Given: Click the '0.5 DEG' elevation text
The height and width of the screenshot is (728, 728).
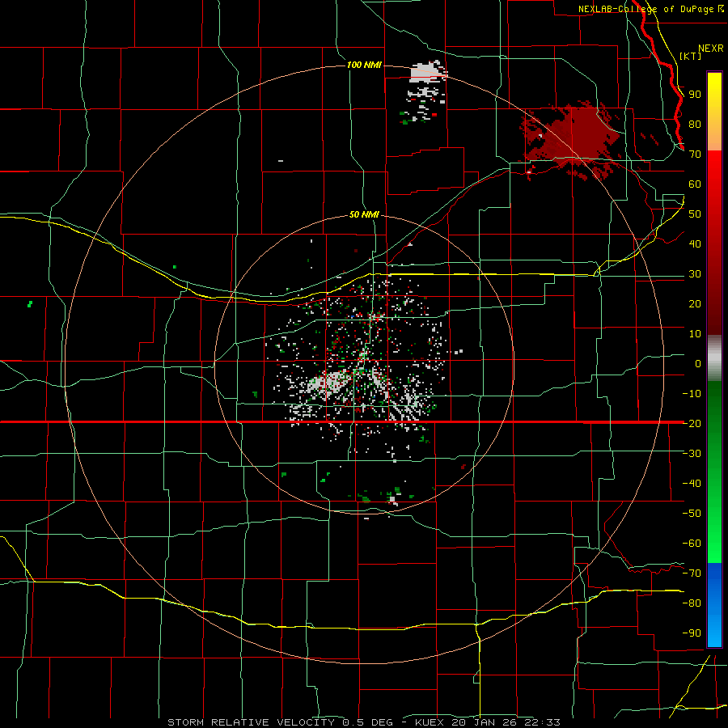Looking at the screenshot, I should 367,722.
